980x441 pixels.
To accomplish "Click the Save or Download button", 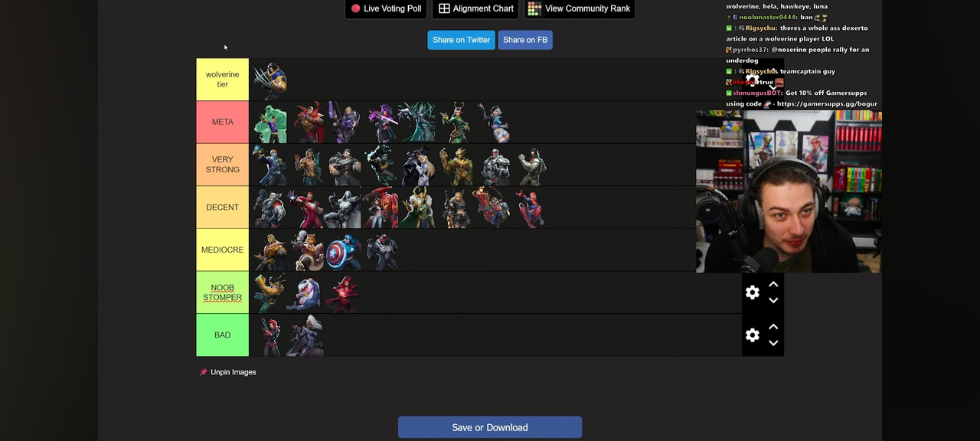I will point(490,427).
